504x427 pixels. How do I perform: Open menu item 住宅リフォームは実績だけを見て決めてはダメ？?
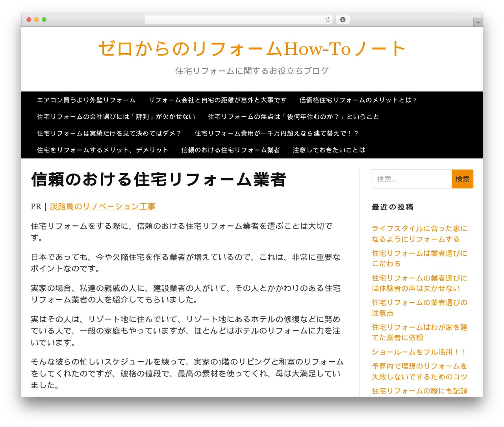109,133
